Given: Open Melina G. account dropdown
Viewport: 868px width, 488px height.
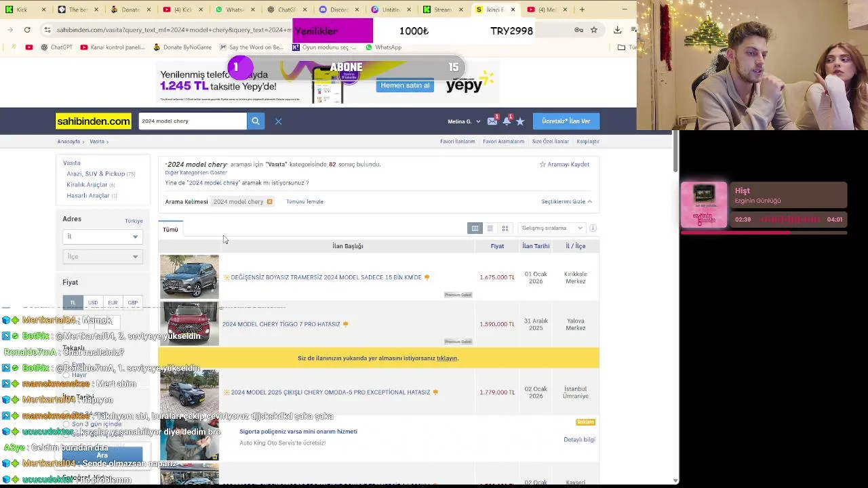Looking at the screenshot, I should [464, 121].
